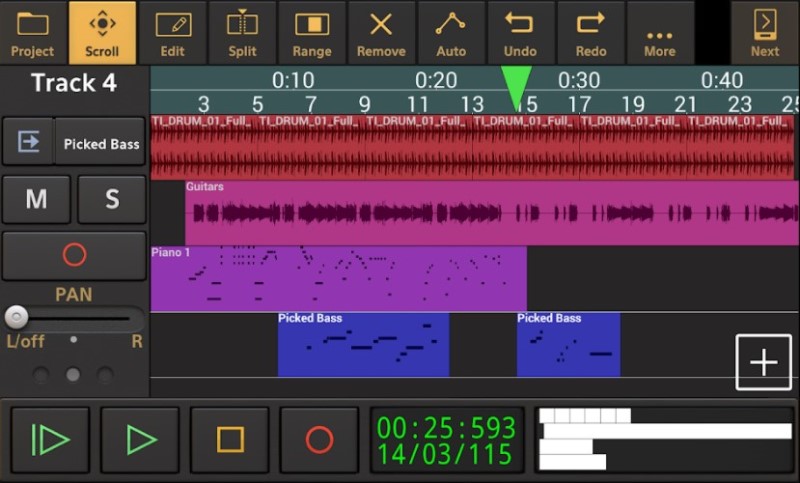Open the song overview minimap

click(665, 440)
